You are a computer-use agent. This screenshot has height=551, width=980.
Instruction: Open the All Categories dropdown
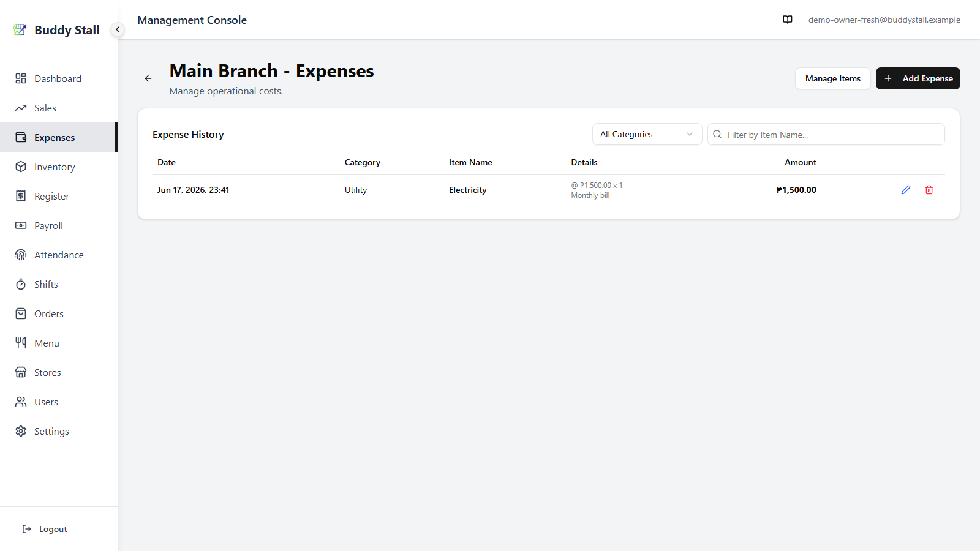point(647,134)
